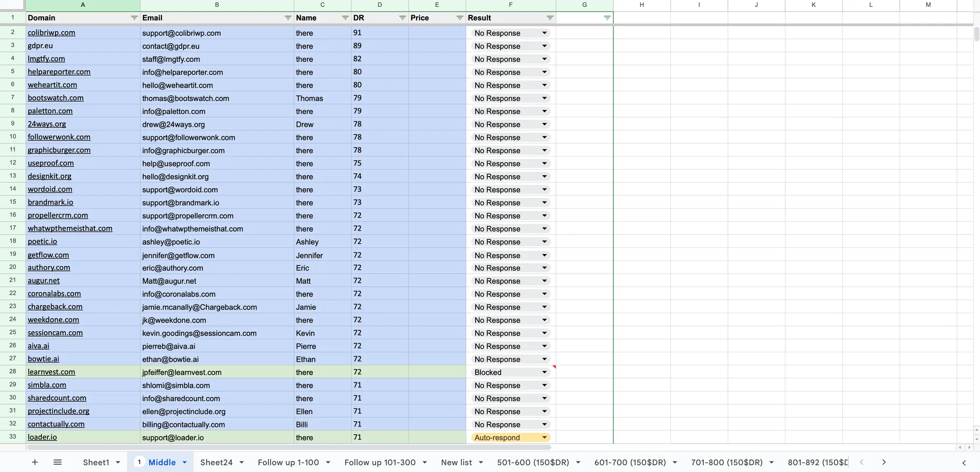Open Result dropdown for projectinclude.org row

[545, 412]
